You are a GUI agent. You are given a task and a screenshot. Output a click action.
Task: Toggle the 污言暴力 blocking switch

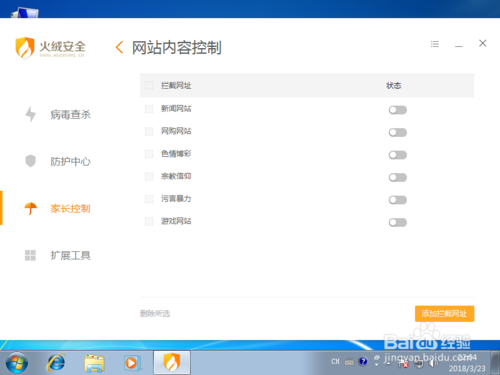click(398, 200)
